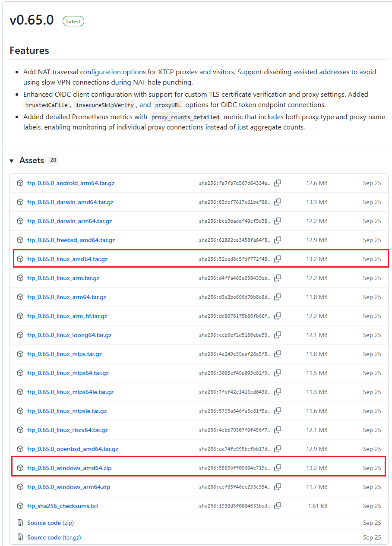The width and height of the screenshot is (392, 546).
Task: Download frp_0.65.0_darwin_amd64.tar.gz
Action: pos(70,202)
